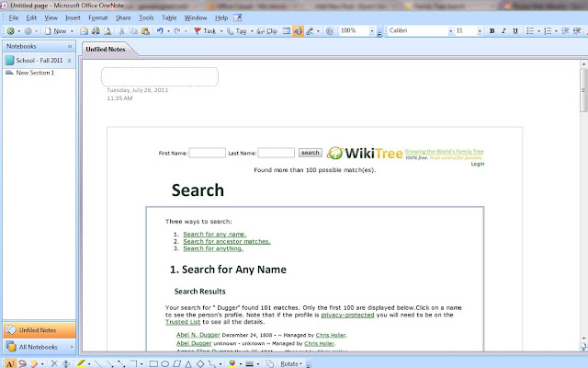Select the Eraser tool in drawing toolbar
The height and width of the screenshot is (368, 588).
coord(34,363)
